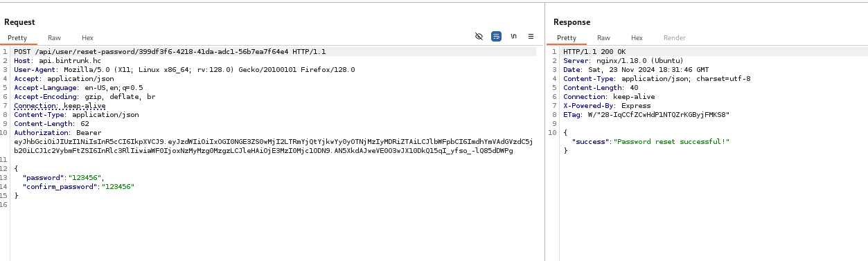Click the HTTP/1.1 200 OK status line
The height and width of the screenshot is (261, 868).
[x=594, y=52]
